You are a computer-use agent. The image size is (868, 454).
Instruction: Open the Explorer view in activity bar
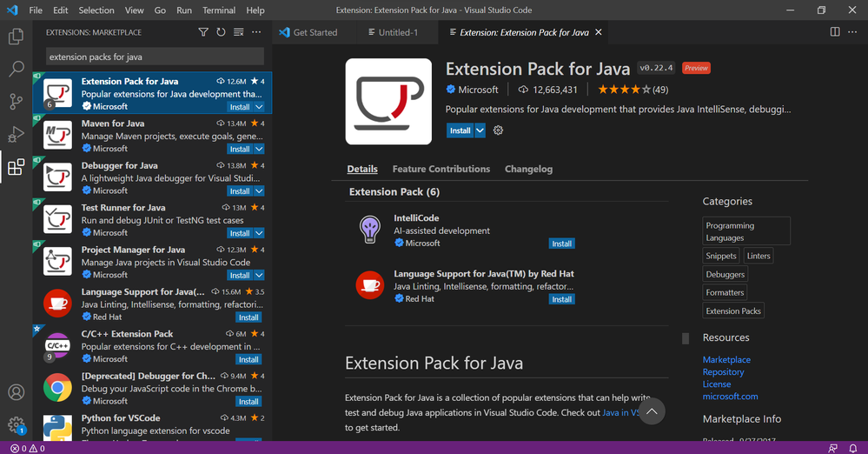(16, 37)
